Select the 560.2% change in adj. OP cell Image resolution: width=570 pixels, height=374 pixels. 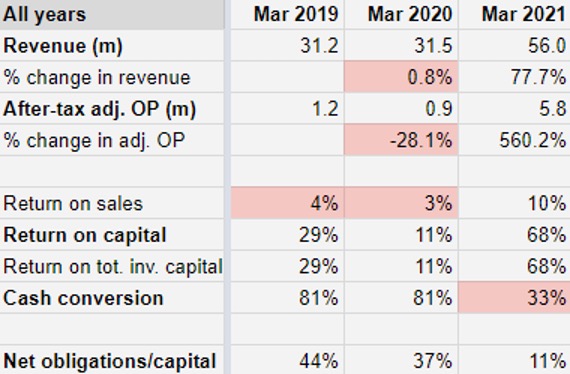[514, 140]
